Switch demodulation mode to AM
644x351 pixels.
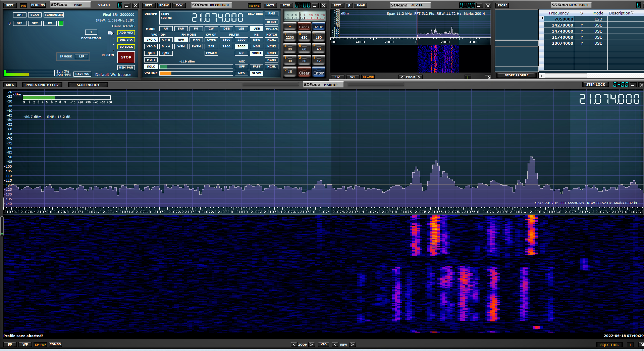[x=166, y=29]
